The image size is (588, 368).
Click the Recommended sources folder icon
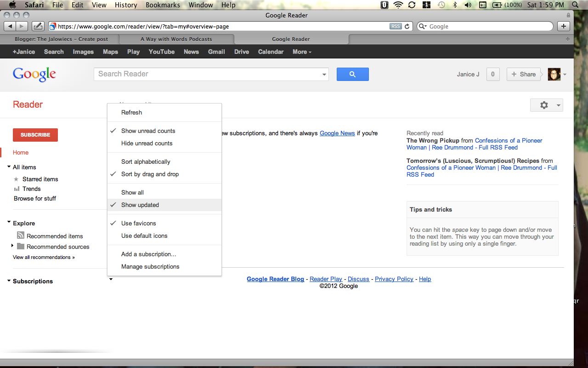[21, 246]
